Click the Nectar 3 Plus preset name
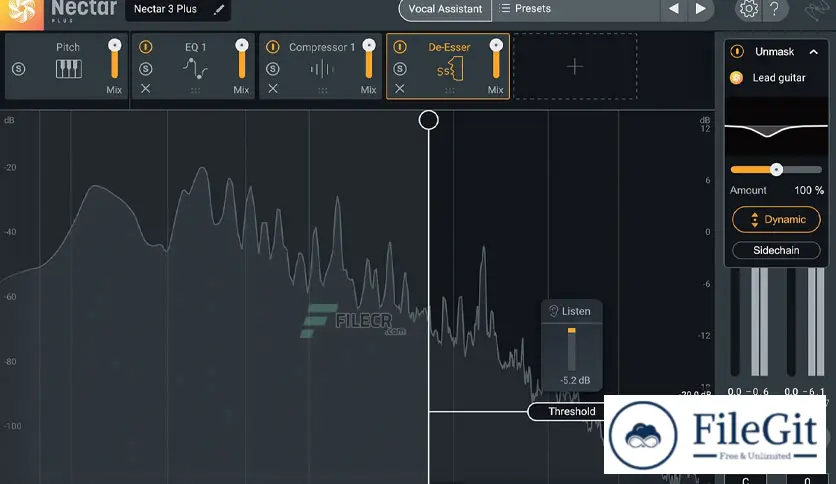This screenshot has height=484, width=836. point(165,9)
